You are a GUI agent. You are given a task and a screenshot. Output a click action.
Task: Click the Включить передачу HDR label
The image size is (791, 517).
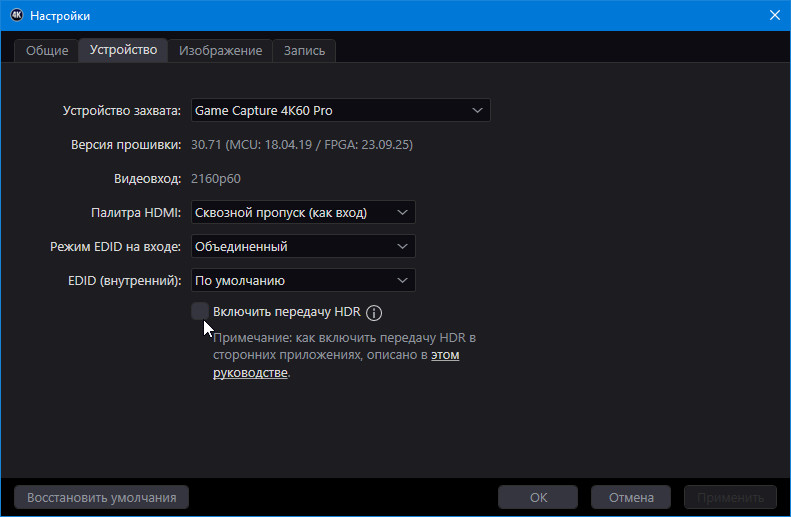[286, 312]
